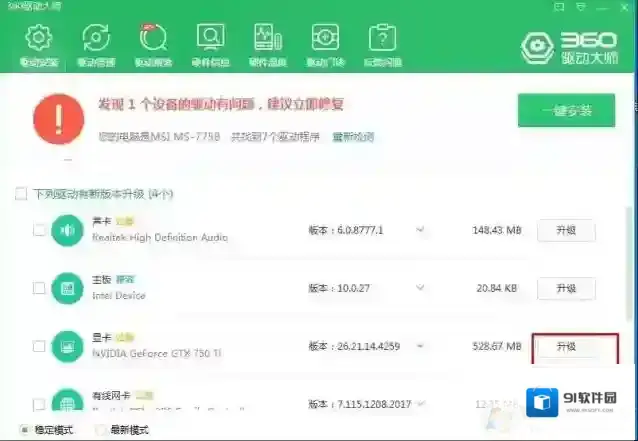638x441 pixels.
Task: Toggle select-all 下列驱动有新版本升级 checkbox
Action: [21, 193]
